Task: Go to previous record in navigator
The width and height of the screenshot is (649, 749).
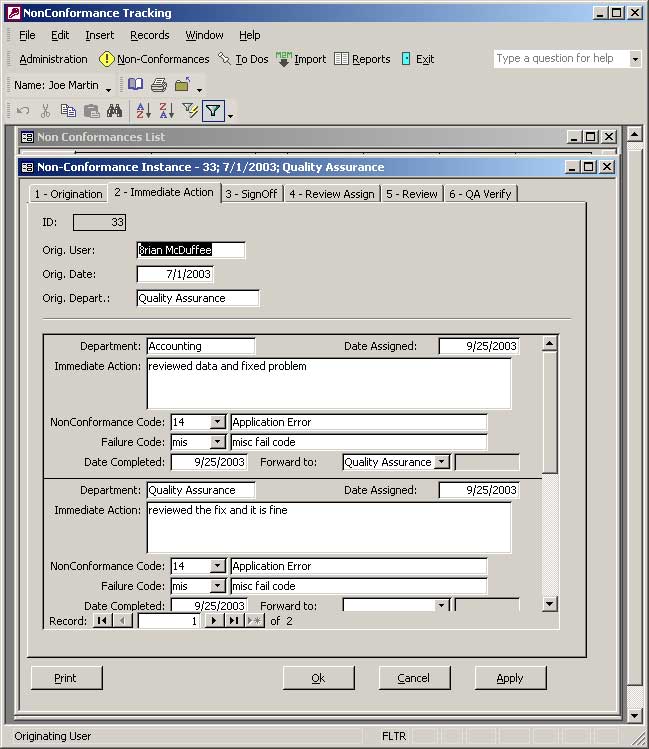Action: click(x=123, y=621)
